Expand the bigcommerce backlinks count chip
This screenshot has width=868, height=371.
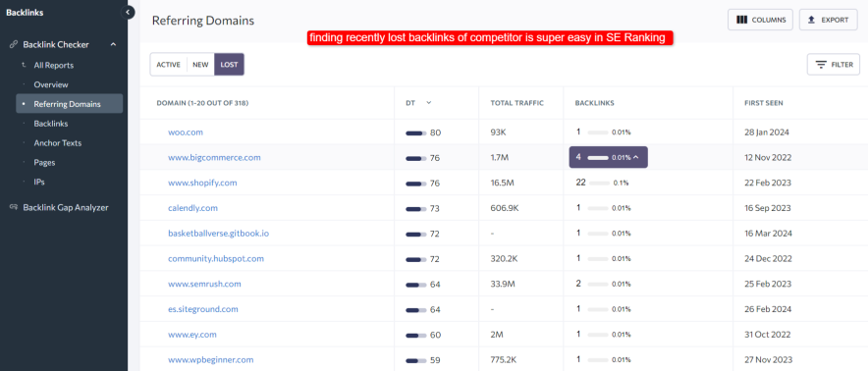[609, 157]
